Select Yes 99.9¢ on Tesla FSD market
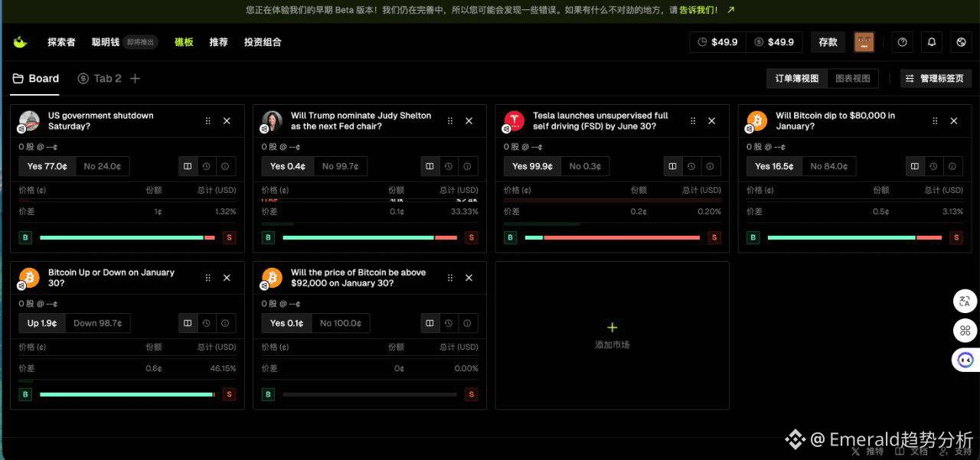This screenshot has height=460, width=980. 532,166
